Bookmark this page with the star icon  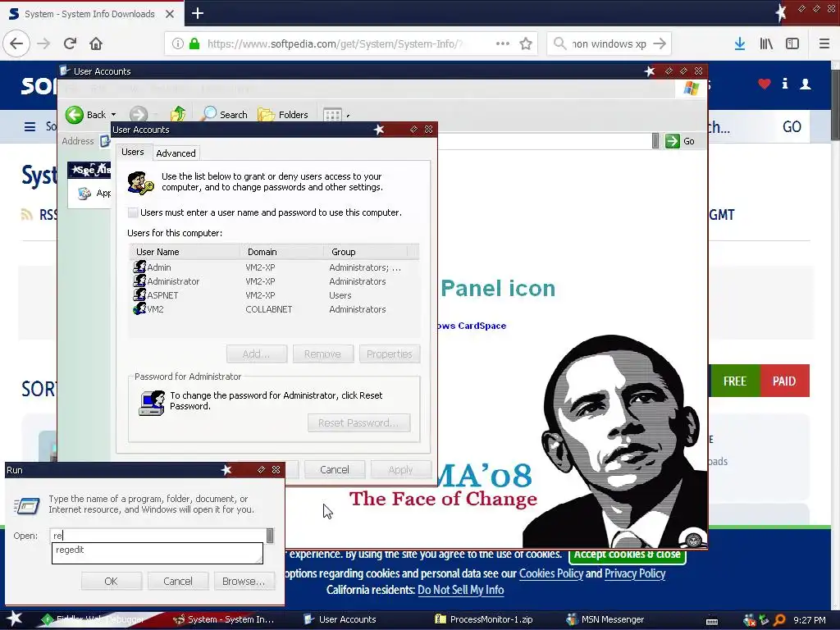pos(526,43)
